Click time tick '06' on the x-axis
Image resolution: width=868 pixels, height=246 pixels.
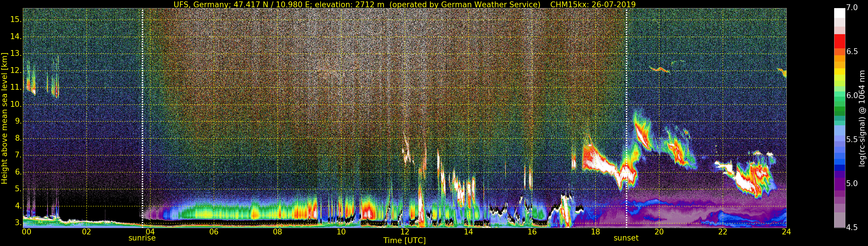(214, 232)
